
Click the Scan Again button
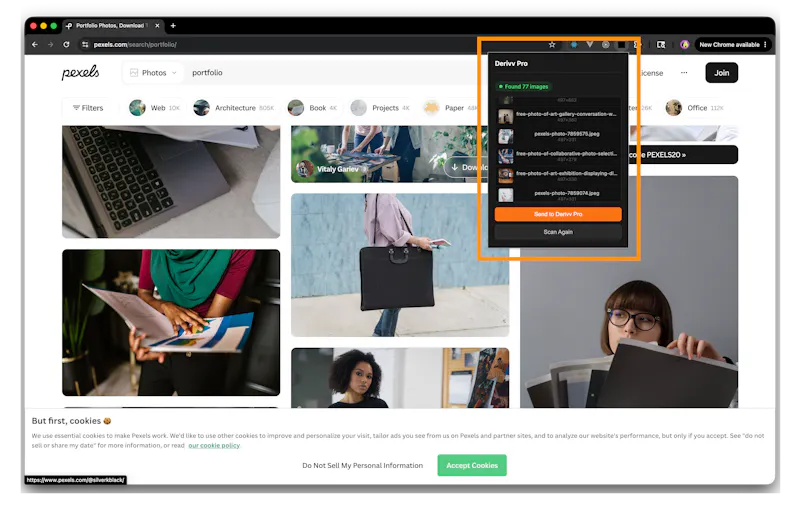pos(558,232)
